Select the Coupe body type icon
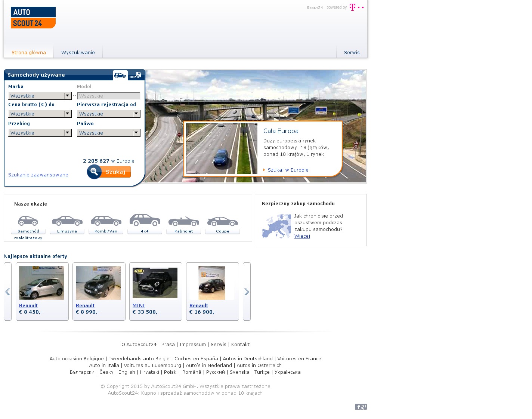532x419 pixels. [x=223, y=222]
